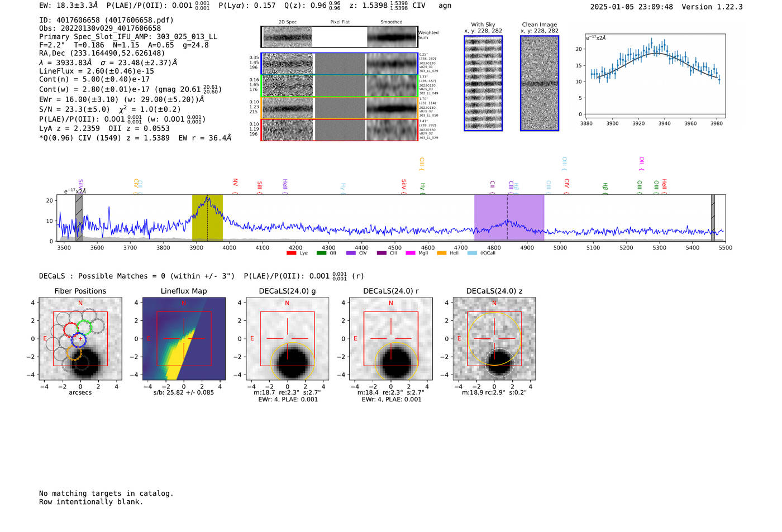Click the Weighted Sum 2D spectrum row
The height and width of the screenshot is (532, 782).
(340, 37)
